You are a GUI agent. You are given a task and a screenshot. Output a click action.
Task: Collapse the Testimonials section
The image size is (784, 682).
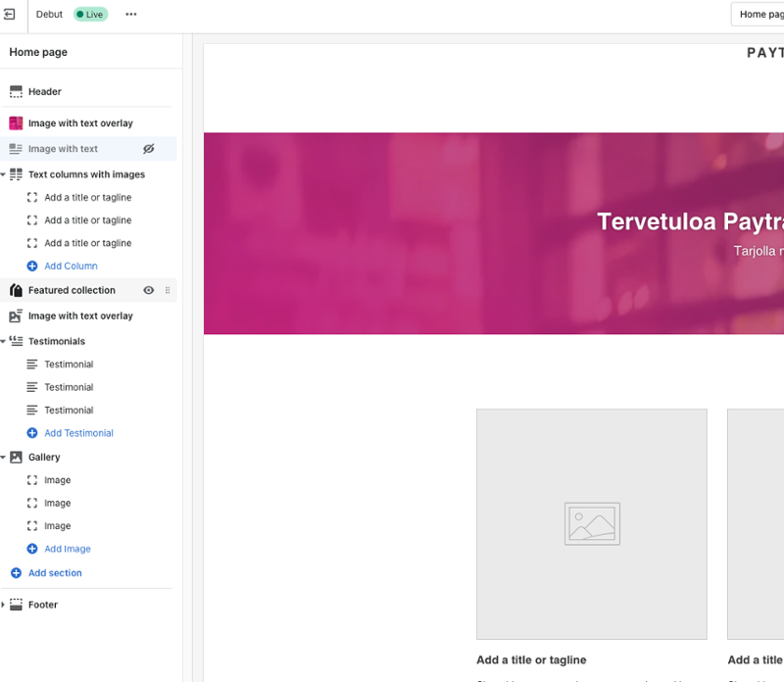(x=3, y=342)
